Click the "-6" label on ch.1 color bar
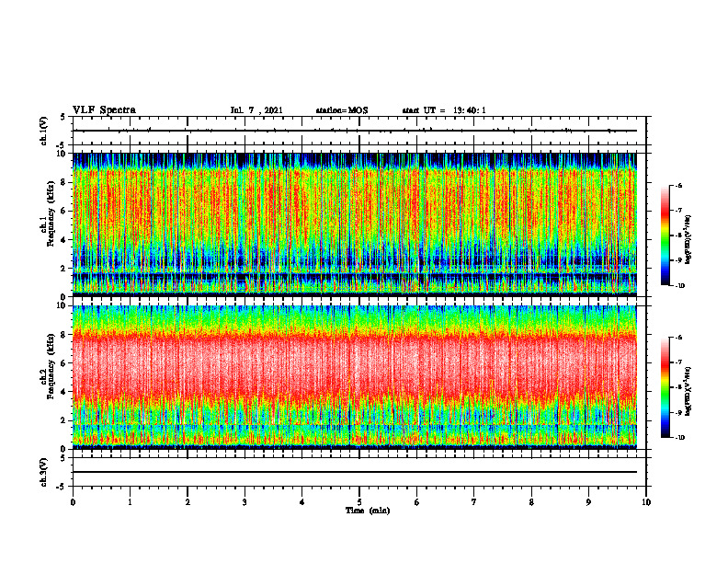728x563 pixels. [x=678, y=186]
